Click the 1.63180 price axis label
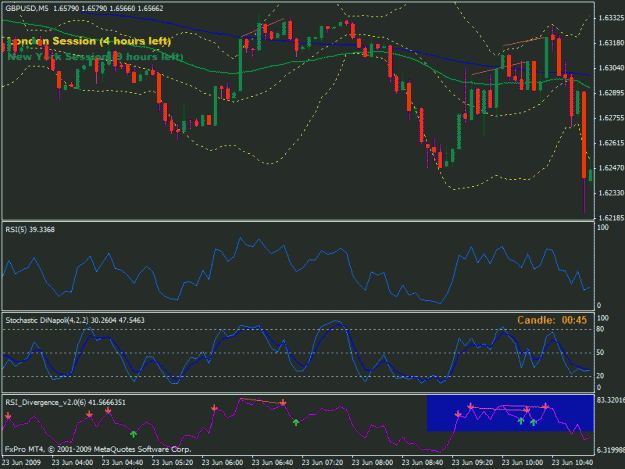This screenshot has width=625, height=469. click(611, 43)
